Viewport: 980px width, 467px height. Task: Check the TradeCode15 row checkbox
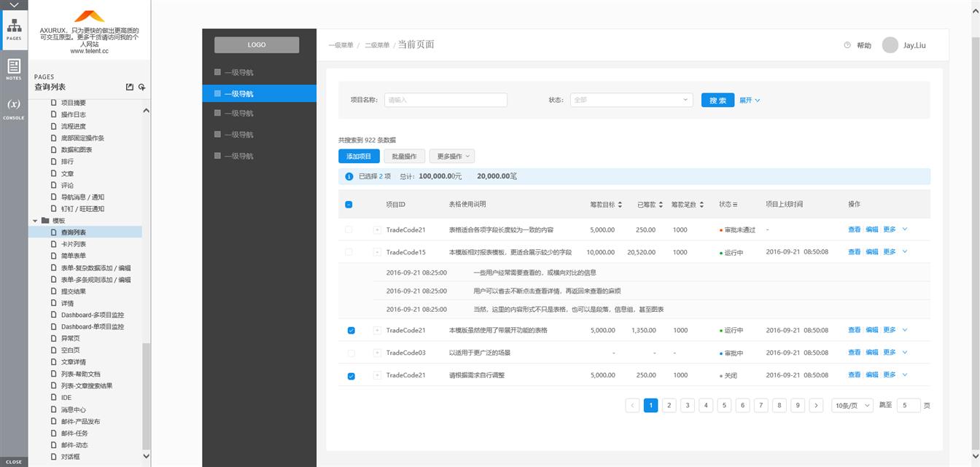[349, 252]
